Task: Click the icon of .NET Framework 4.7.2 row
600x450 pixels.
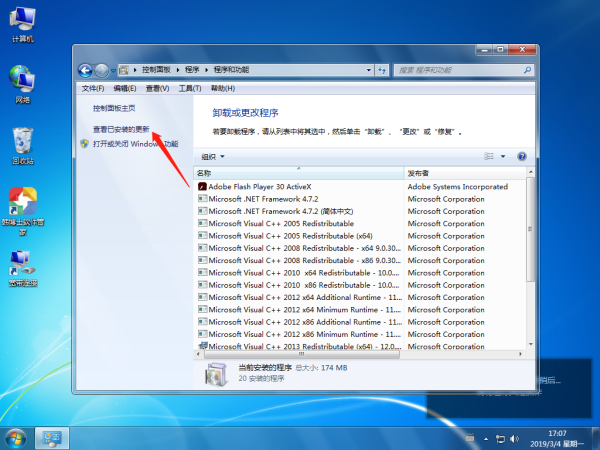Action: [x=202, y=199]
